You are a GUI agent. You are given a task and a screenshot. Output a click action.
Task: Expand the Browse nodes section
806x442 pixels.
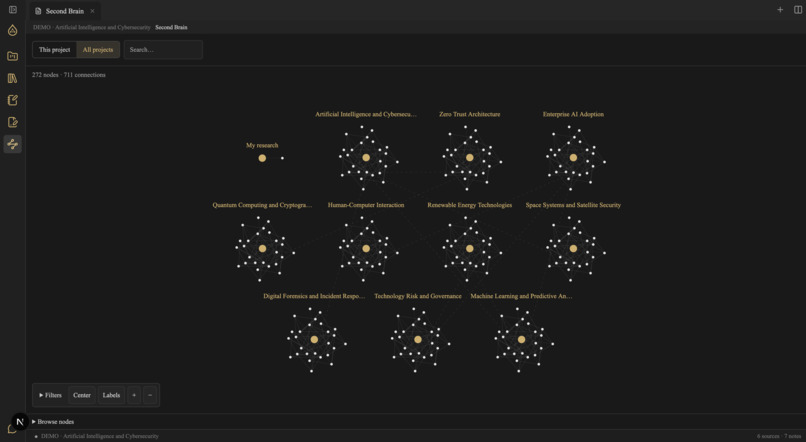(53, 422)
